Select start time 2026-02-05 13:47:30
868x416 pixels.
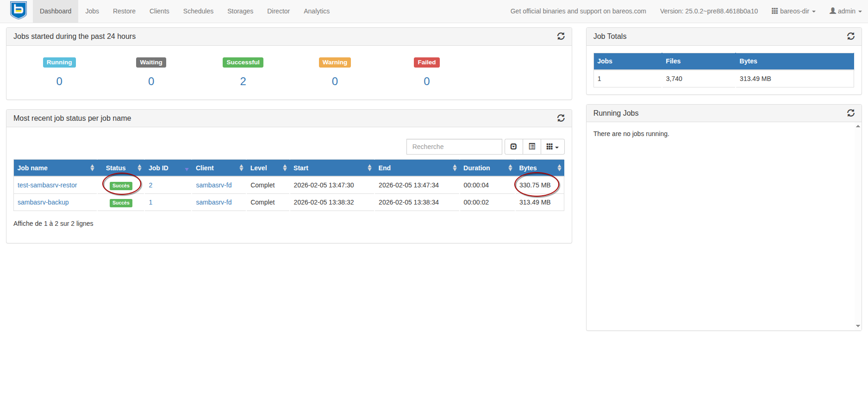[324, 185]
